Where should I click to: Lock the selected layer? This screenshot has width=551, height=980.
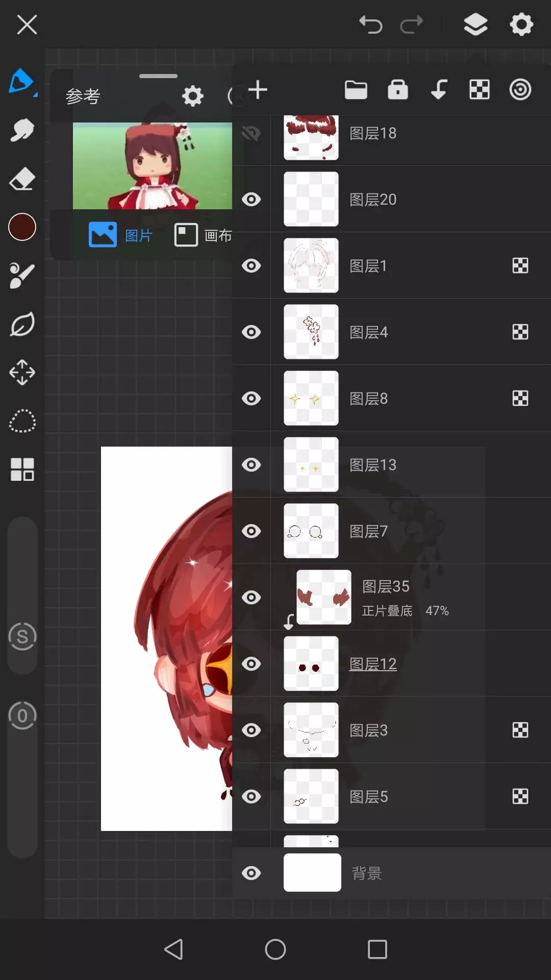tap(397, 90)
